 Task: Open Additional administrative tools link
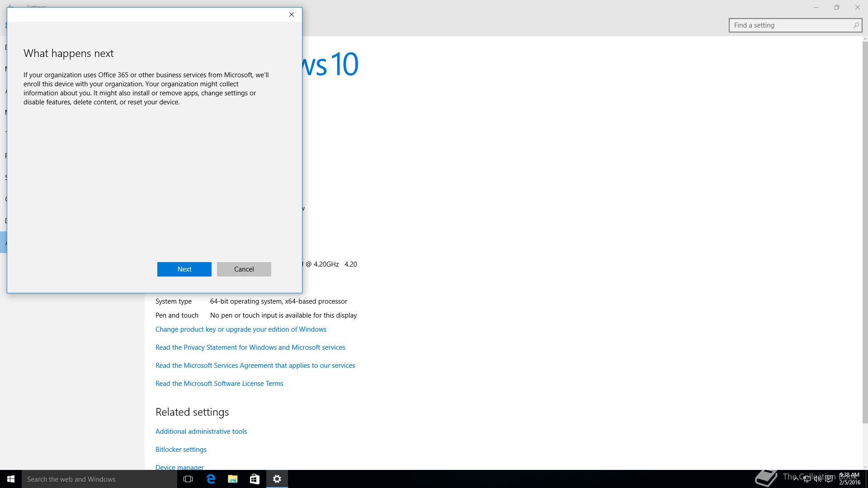201,432
